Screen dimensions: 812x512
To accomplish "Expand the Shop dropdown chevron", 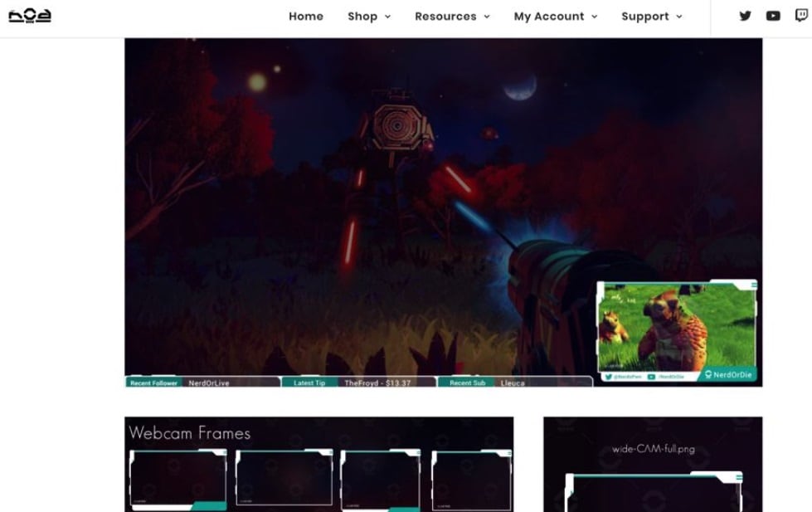I will [387, 17].
